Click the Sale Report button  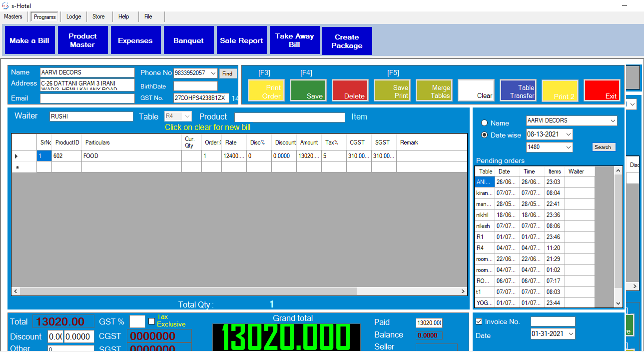pyautogui.click(x=241, y=40)
